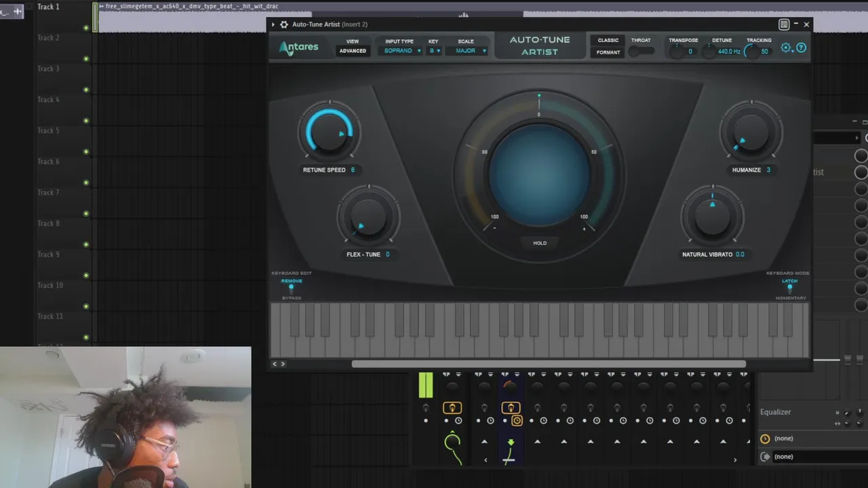Enable Classic mode
868x488 pixels.
pyautogui.click(x=608, y=40)
